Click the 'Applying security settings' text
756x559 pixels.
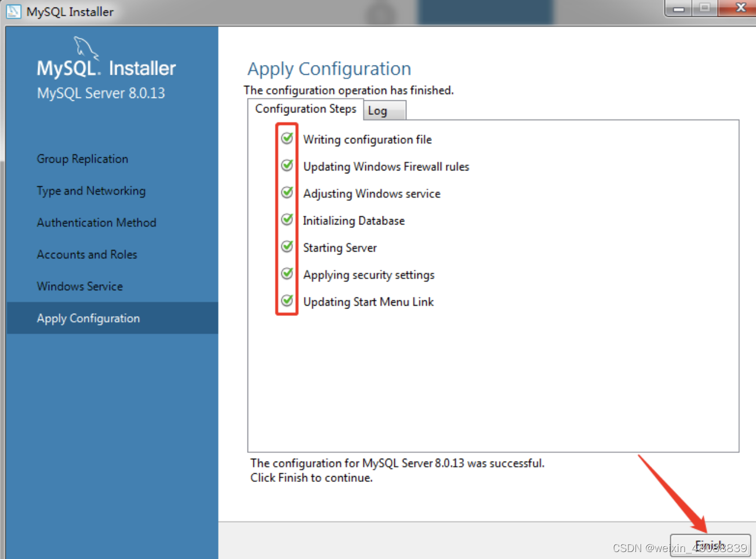click(x=369, y=275)
